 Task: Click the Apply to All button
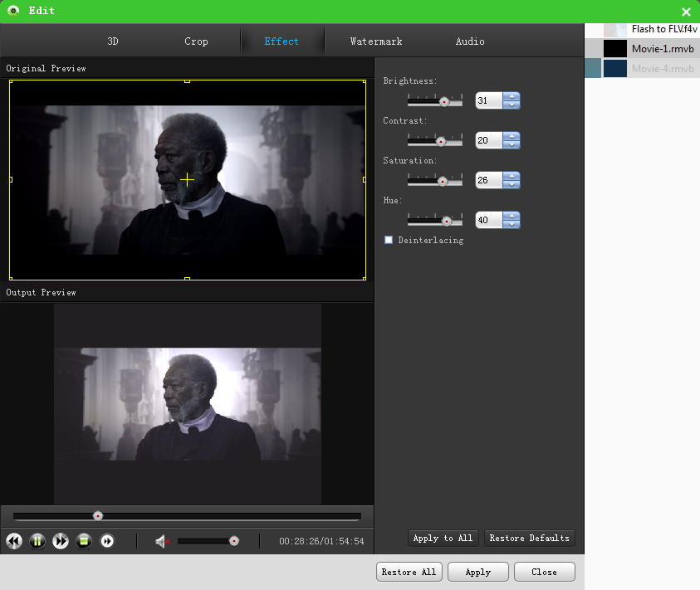[x=443, y=538]
